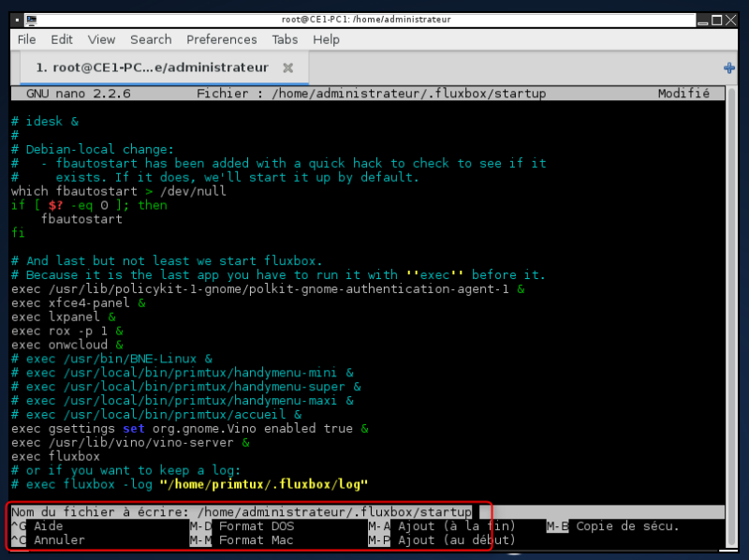Click 'GNU nano 2.2.6' header text
This screenshot has height=560, width=749.
pyautogui.click(x=79, y=93)
